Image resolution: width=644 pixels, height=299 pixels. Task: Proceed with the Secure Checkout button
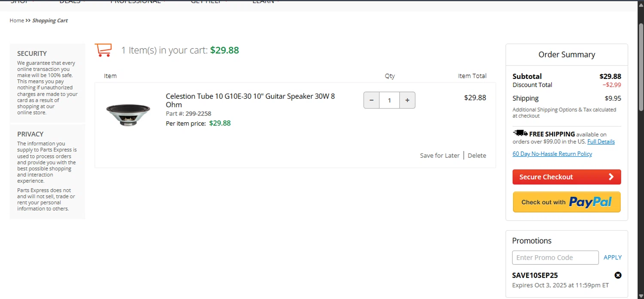coord(566,177)
